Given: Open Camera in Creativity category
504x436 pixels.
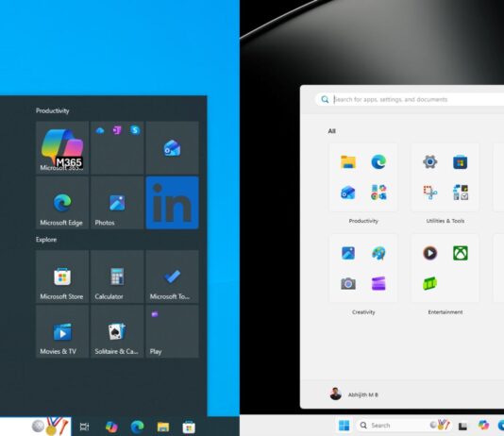Looking at the screenshot, I should click(348, 283).
